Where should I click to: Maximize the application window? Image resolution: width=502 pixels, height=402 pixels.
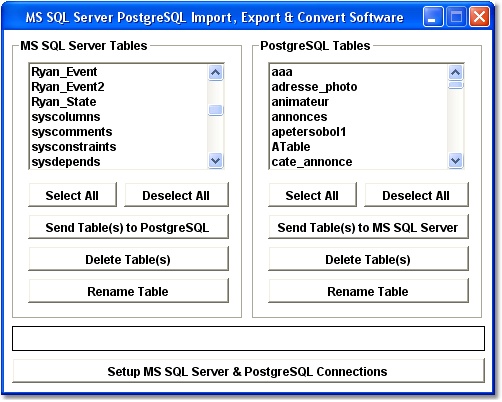pos(456,16)
